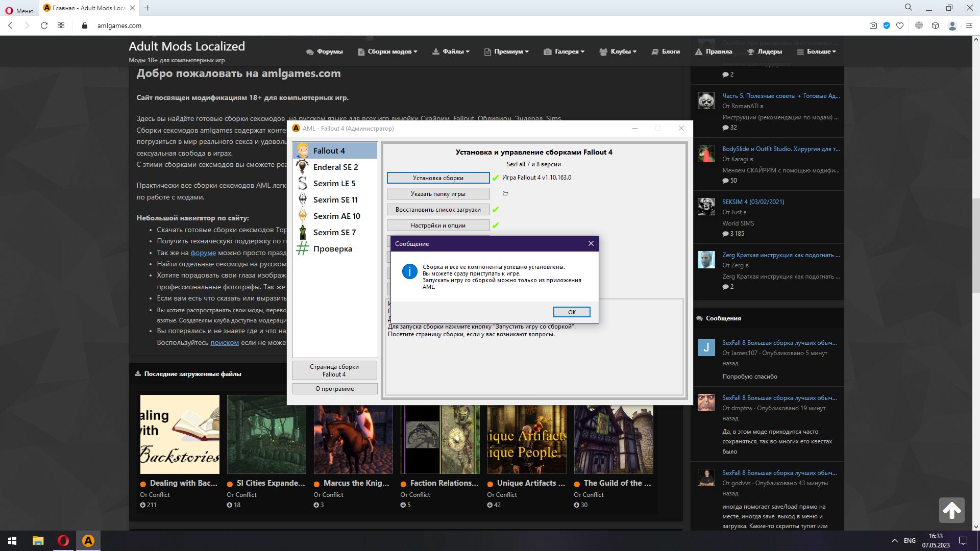The image size is (980, 551).
Task: Open File Explorer from taskbar
Action: click(x=38, y=540)
